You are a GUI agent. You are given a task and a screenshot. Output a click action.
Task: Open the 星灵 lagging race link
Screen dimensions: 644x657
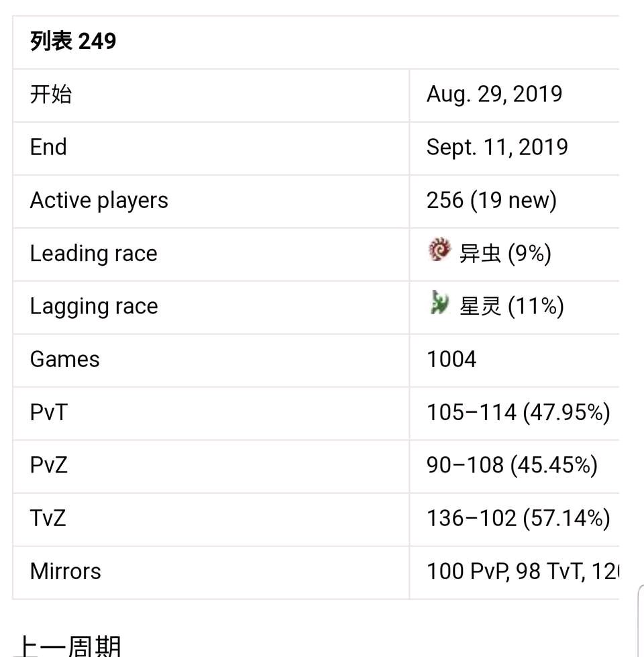[480, 306]
